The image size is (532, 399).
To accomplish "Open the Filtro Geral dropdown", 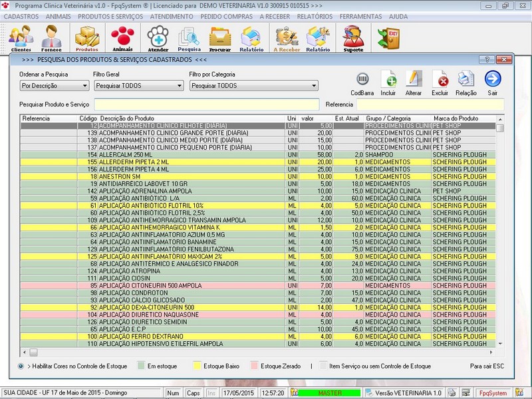I will coord(179,86).
